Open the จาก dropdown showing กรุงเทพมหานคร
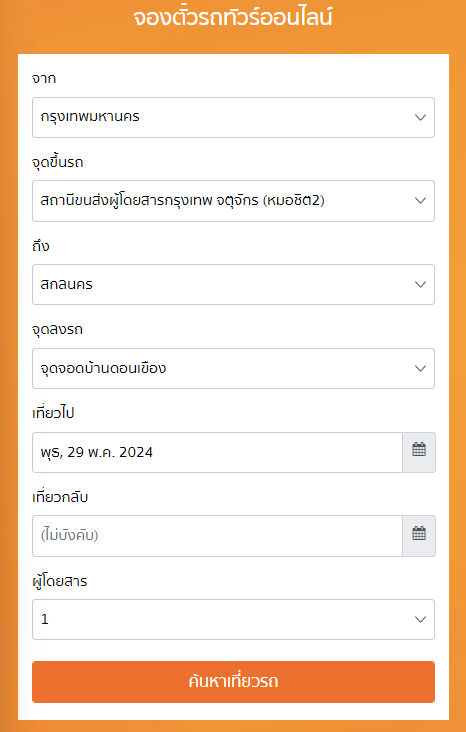Screen dimensions: 466x732 coord(233,117)
